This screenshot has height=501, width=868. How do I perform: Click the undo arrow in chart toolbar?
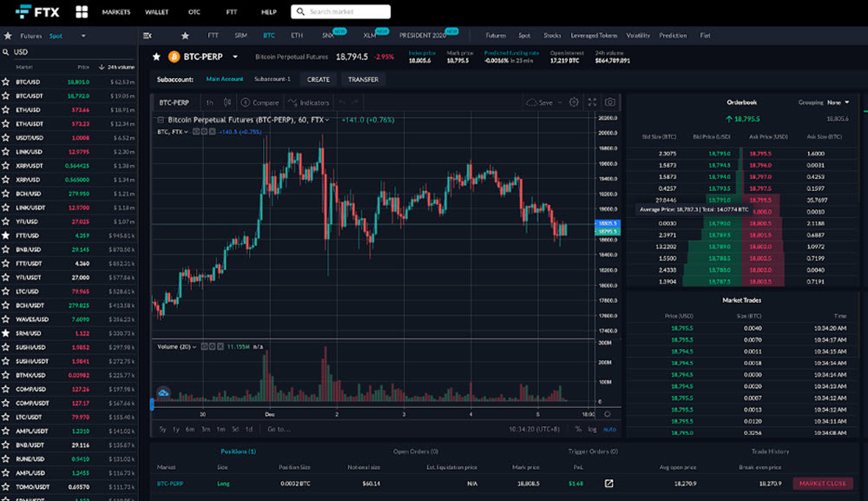tap(343, 102)
